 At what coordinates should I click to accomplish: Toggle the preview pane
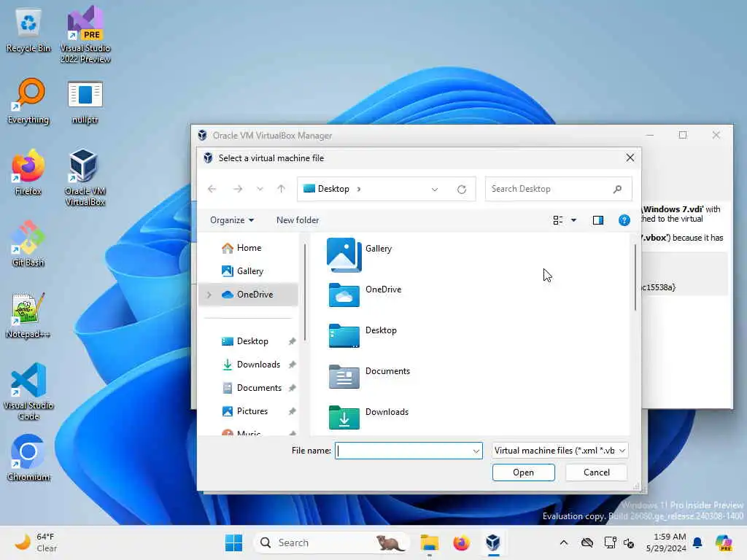pos(598,220)
